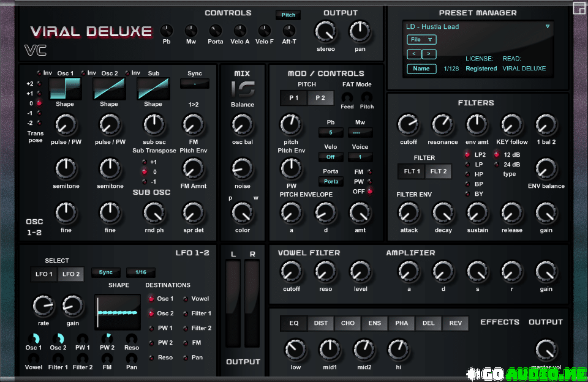
Task: Open the LFO 1/16 rate selector
Action: pos(141,272)
